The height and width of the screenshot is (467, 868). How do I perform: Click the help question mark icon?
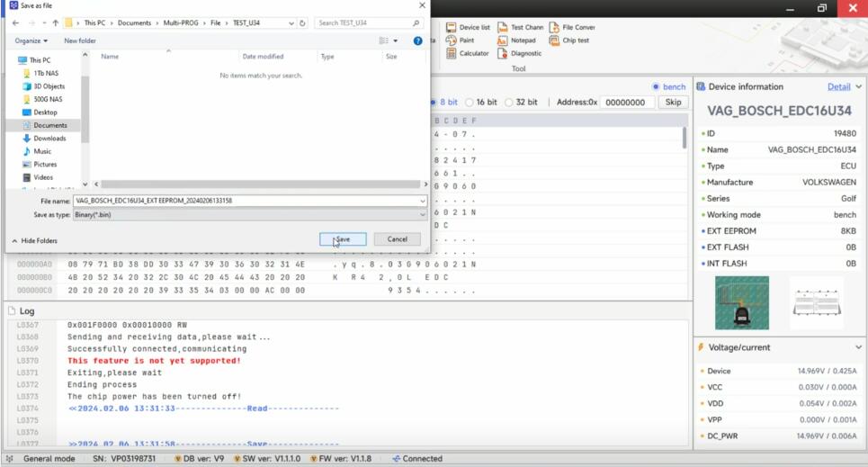pyautogui.click(x=417, y=41)
